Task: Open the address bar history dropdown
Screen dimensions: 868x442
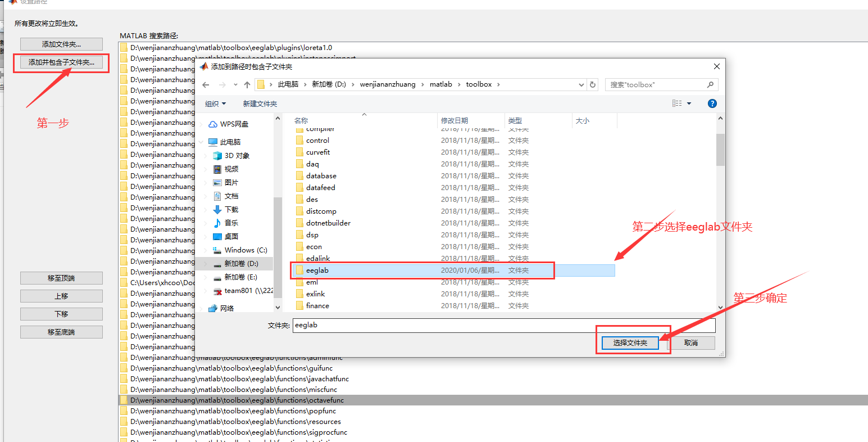Action: click(581, 84)
